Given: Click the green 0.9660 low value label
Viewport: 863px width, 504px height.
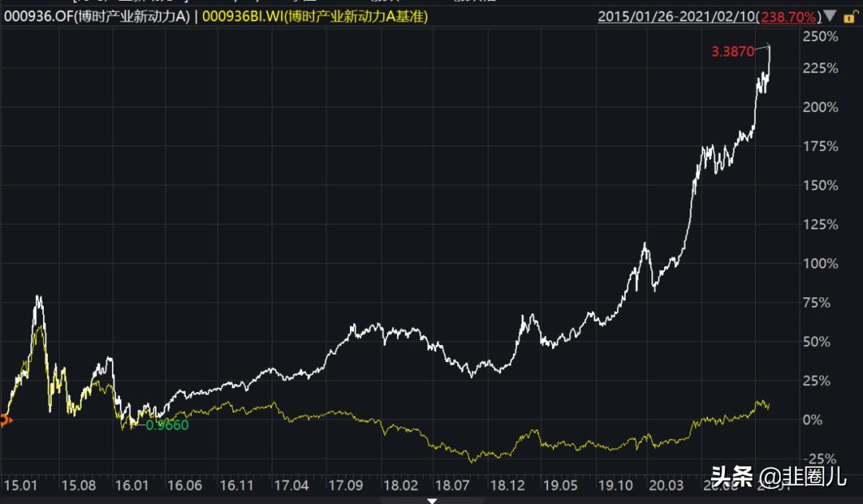Looking at the screenshot, I should point(167,425).
